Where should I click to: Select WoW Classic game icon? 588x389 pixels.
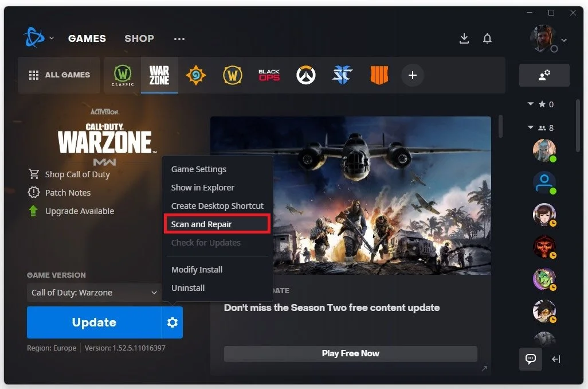point(123,75)
